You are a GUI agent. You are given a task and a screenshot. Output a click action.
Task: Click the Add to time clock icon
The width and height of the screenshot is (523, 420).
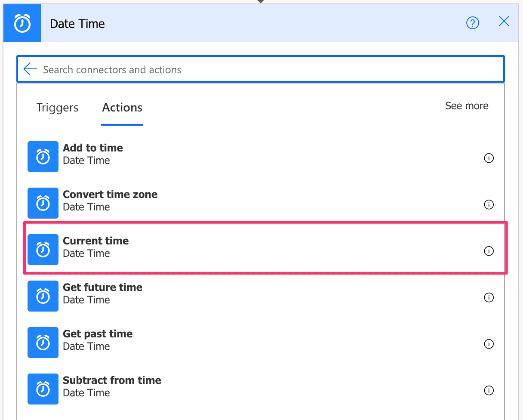43,157
